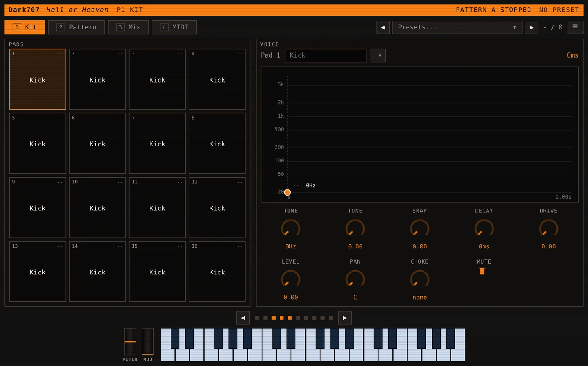Select pad 8 Kick
588x366 pixels.
(x=217, y=144)
